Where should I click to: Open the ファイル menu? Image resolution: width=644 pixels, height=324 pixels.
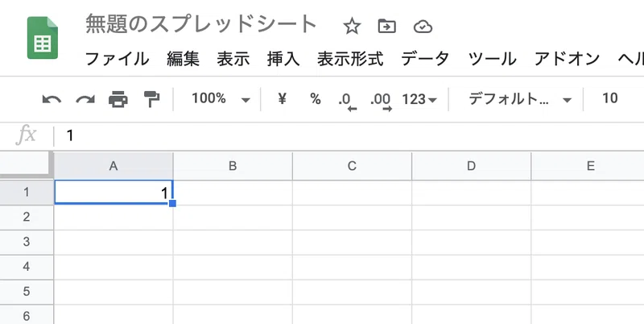pyautogui.click(x=117, y=59)
